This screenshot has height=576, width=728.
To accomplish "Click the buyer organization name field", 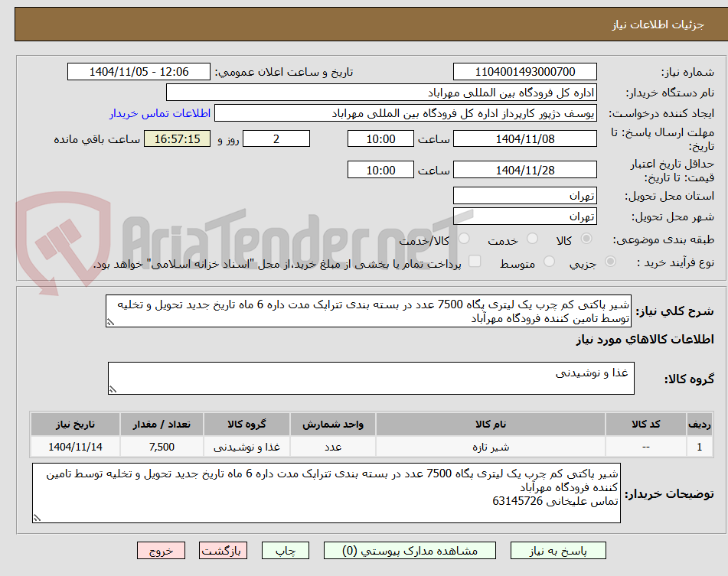I will pyautogui.click(x=381, y=93).
